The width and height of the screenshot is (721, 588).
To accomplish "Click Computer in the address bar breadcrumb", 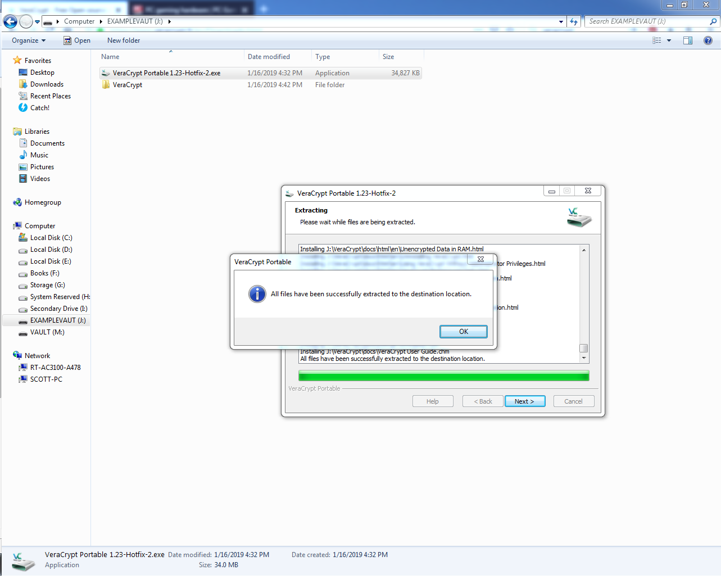I will (x=79, y=21).
